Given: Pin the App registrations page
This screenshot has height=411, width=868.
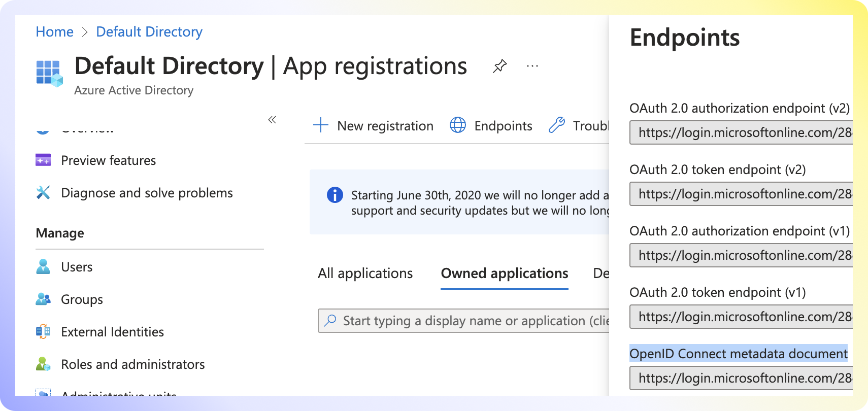Looking at the screenshot, I should tap(500, 66).
